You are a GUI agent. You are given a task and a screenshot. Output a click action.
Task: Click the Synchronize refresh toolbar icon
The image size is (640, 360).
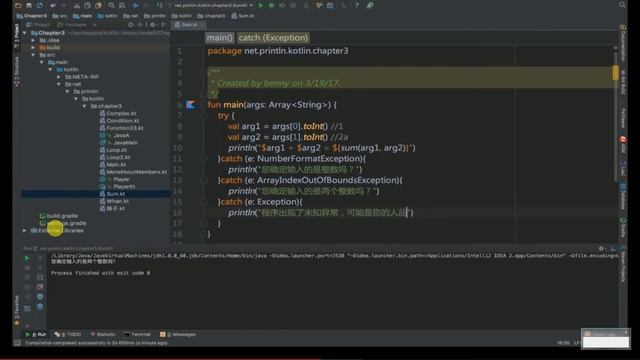coord(40,5)
